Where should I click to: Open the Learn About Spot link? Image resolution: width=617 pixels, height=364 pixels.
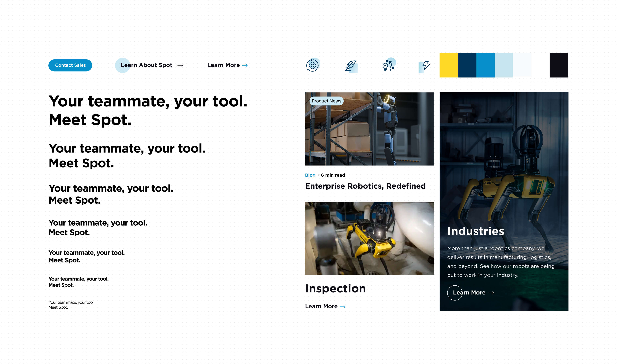tap(146, 65)
